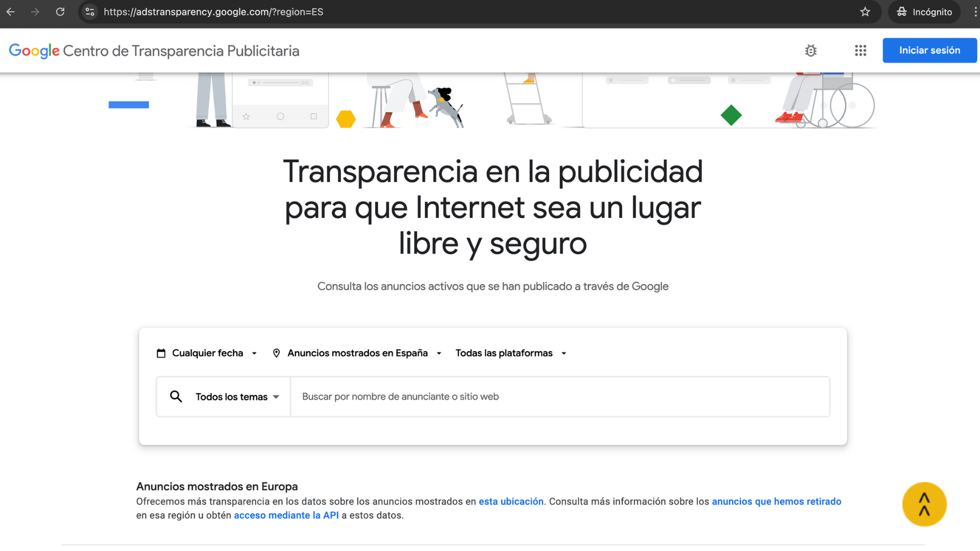980x551 pixels.
Task: Click the forward navigation arrow
Action: pos(35,12)
